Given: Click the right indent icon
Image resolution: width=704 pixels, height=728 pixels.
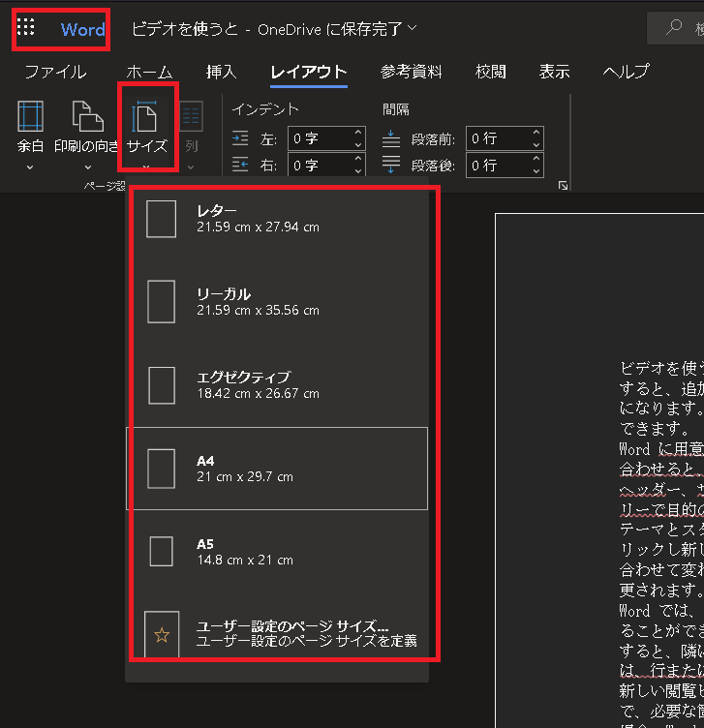Looking at the screenshot, I should (x=240, y=165).
